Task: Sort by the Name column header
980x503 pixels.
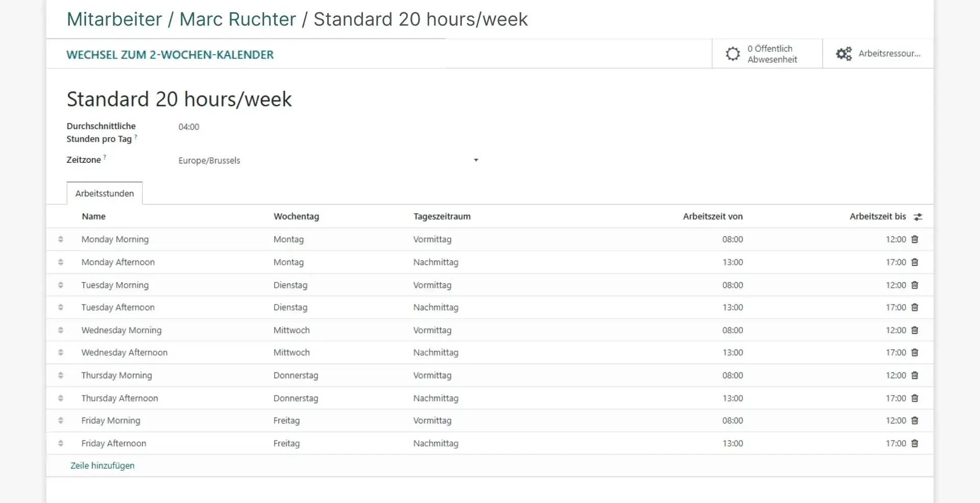Action: (93, 216)
